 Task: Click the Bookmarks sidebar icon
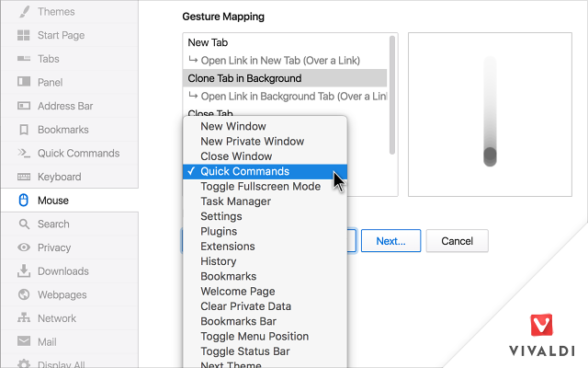[x=24, y=130]
